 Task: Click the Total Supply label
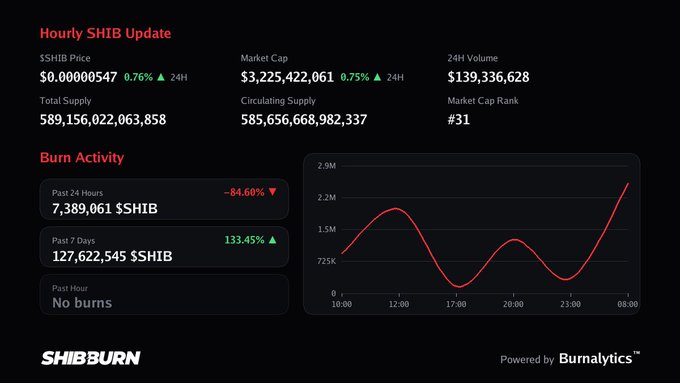[x=65, y=101]
